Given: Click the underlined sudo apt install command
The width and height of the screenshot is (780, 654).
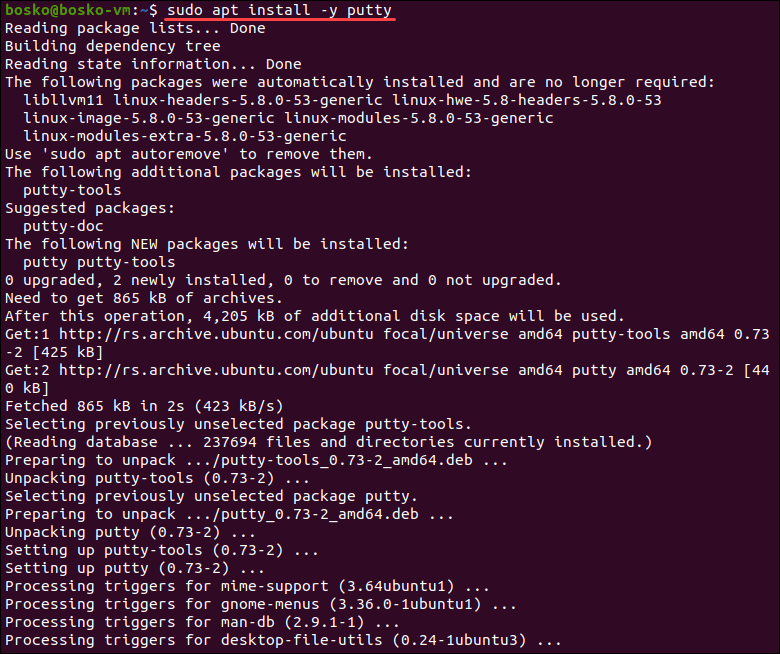Looking at the screenshot, I should pyautogui.click(x=280, y=10).
